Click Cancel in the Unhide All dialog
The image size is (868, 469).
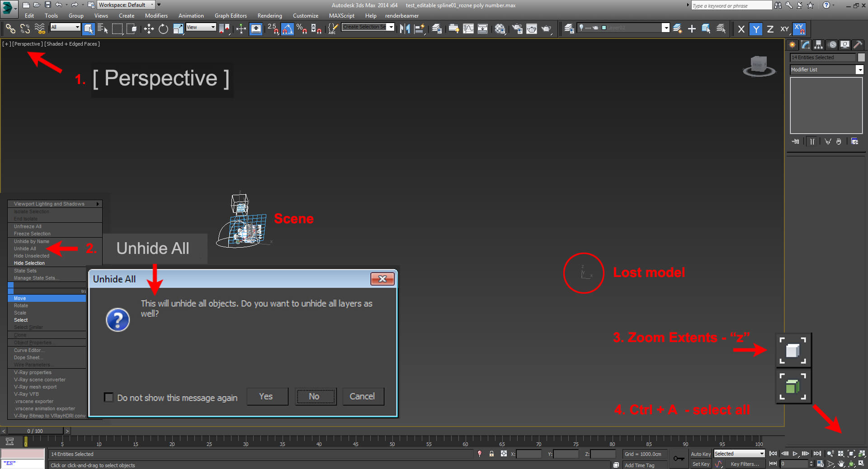click(x=363, y=396)
